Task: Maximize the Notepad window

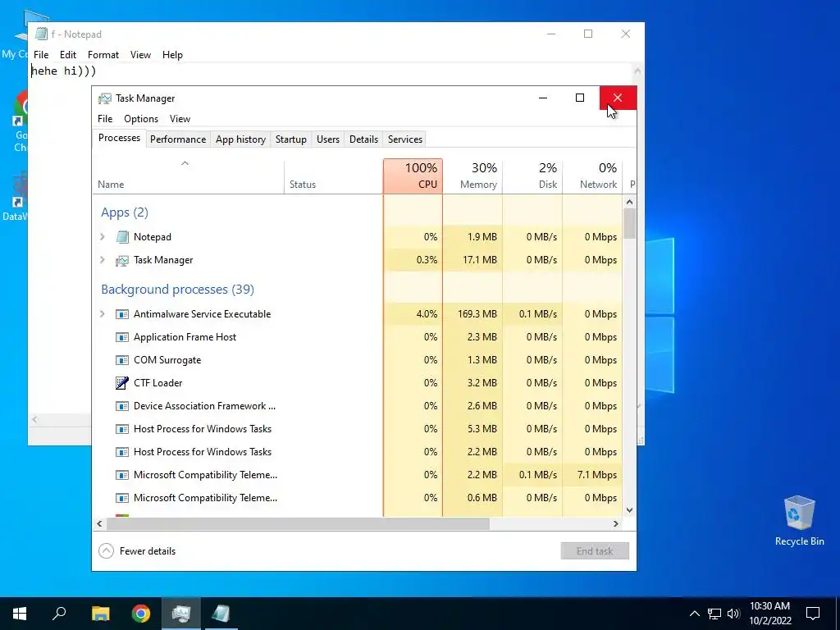Action: point(588,34)
